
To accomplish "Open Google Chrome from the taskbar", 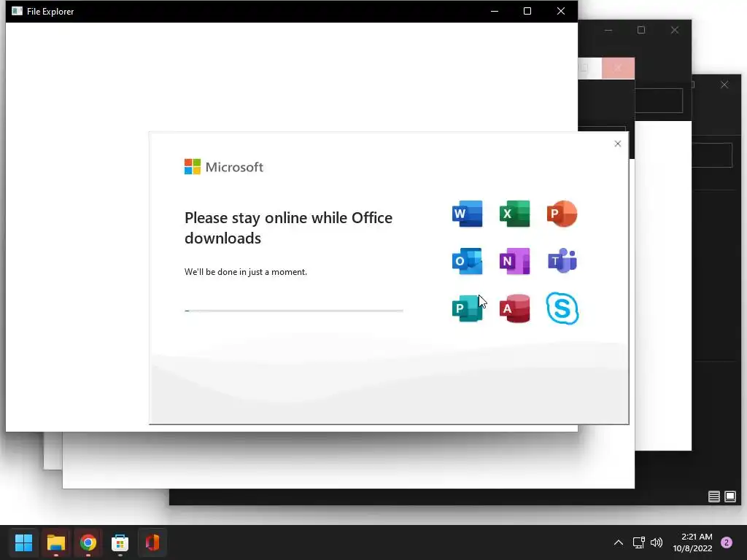I will click(88, 542).
